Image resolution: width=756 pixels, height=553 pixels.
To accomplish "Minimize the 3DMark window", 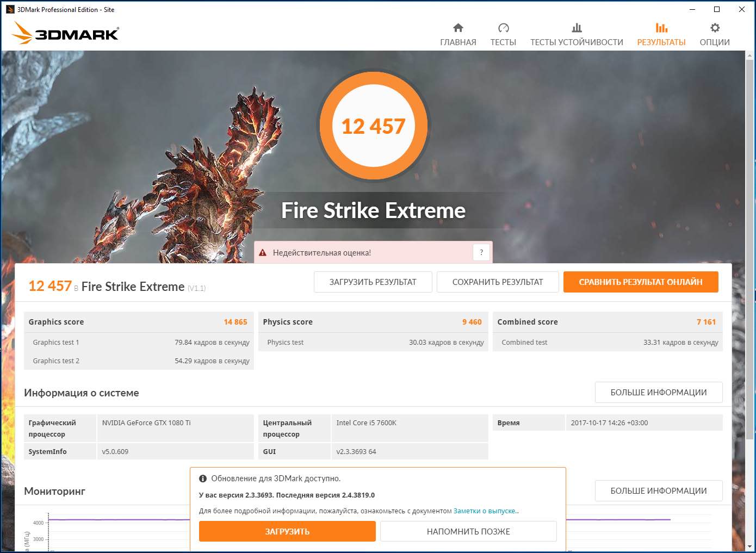I will coord(692,9).
